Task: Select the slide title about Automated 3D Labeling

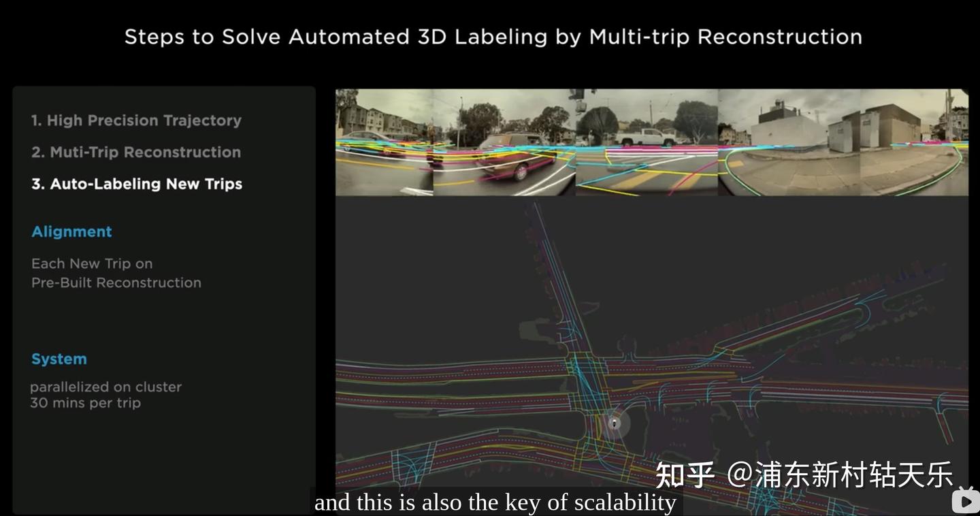Action: click(493, 37)
